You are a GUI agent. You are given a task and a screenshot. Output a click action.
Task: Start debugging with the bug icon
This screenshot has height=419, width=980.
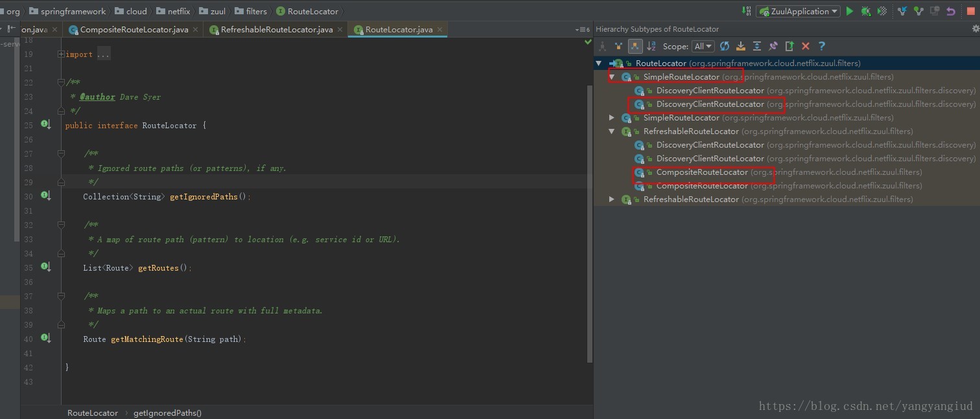865,11
